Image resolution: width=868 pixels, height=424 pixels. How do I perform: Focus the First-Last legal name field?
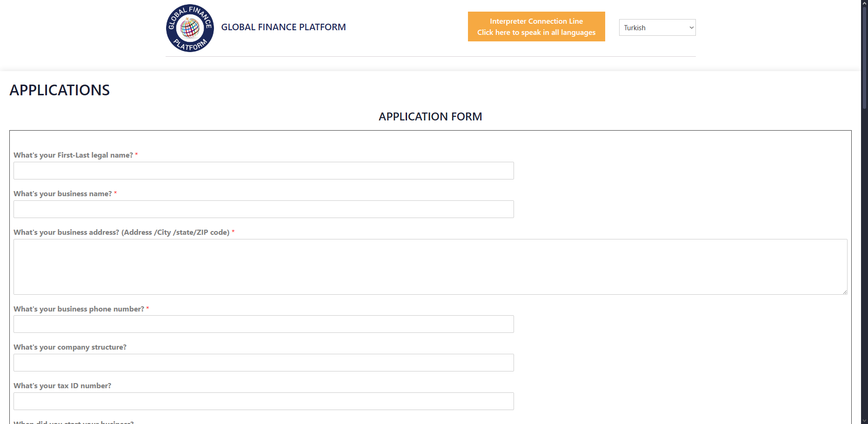(263, 171)
